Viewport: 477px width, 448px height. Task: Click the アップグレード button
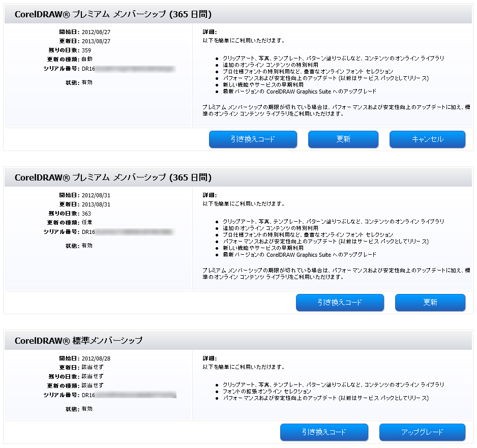click(x=422, y=432)
